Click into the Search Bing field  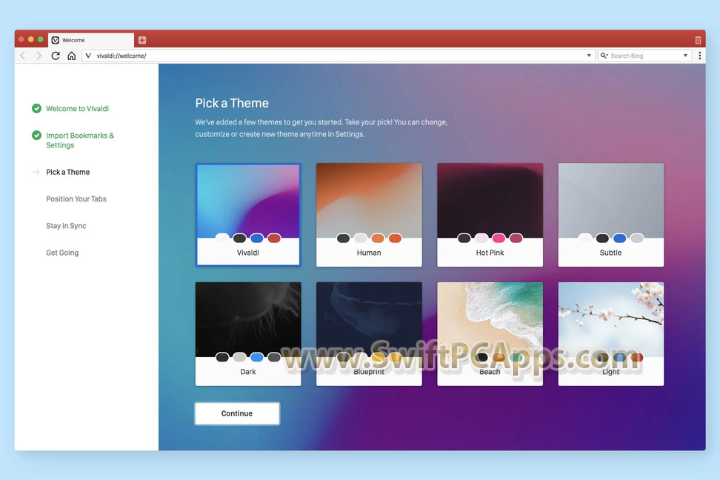point(645,56)
